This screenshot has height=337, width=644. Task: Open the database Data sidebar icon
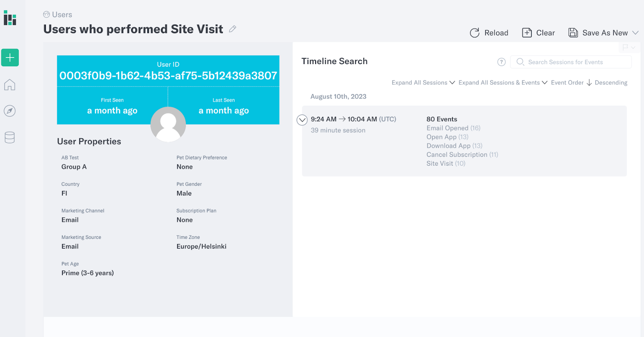pos(10,138)
